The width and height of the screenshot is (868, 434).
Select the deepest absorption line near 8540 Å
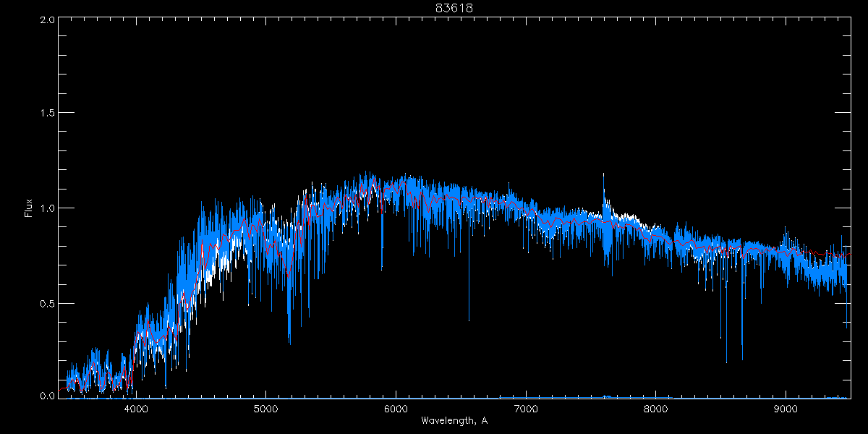click(726, 362)
